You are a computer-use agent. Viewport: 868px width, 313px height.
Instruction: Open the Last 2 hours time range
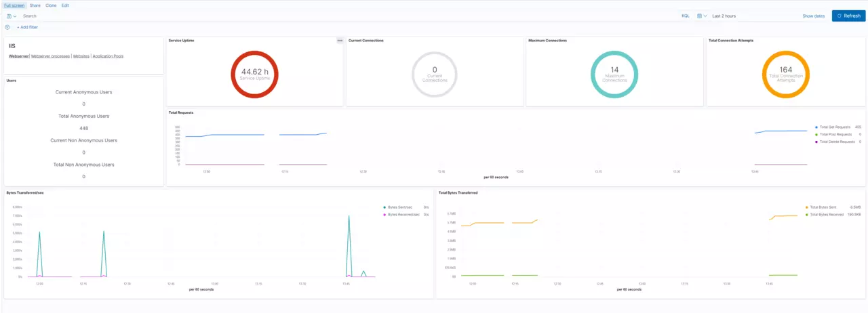click(724, 16)
